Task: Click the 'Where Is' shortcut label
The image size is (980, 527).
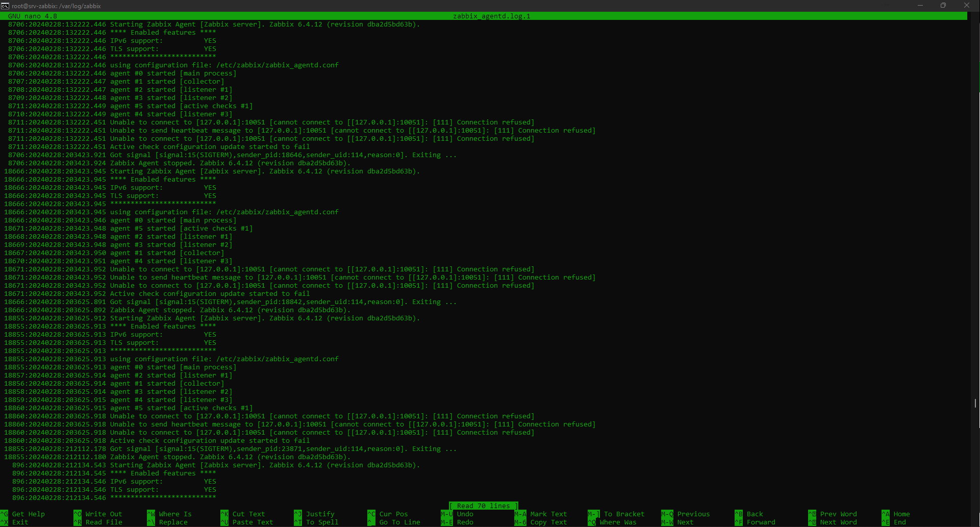Action: click(x=175, y=514)
